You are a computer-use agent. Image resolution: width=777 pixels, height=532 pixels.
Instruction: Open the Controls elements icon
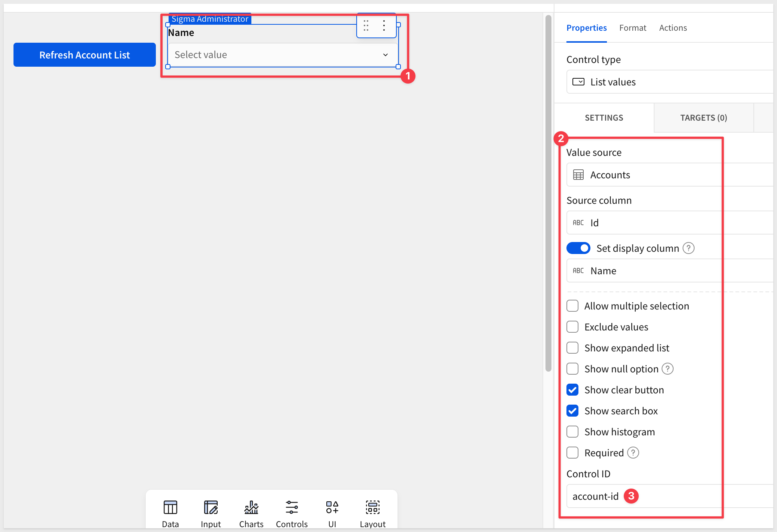click(x=291, y=508)
